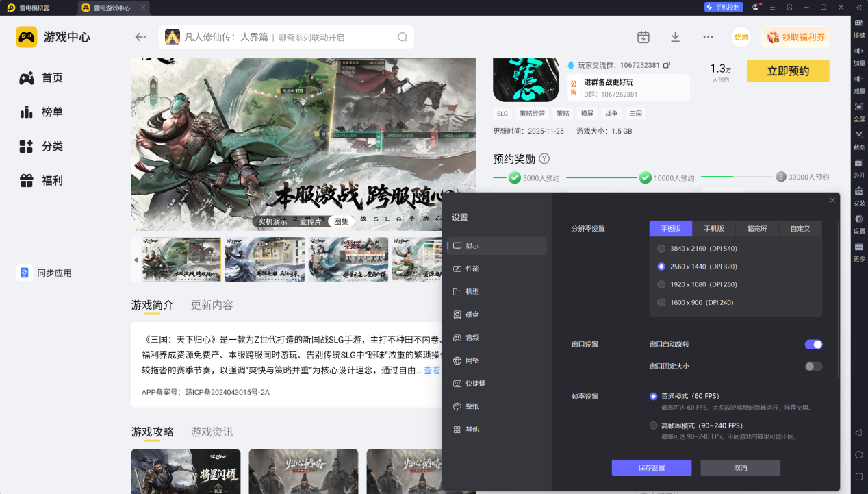The height and width of the screenshot is (494, 868).
Task: Click the calendar reservation icon in top bar
Action: tap(643, 37)
